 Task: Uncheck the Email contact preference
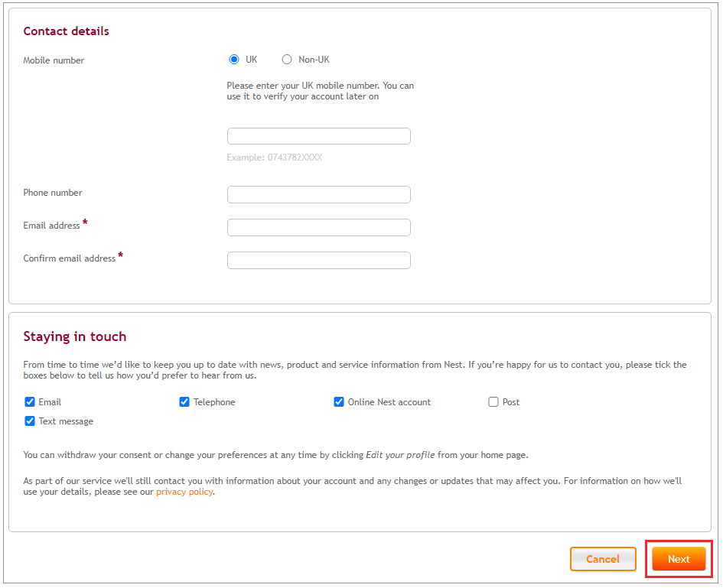pos(29,401)
